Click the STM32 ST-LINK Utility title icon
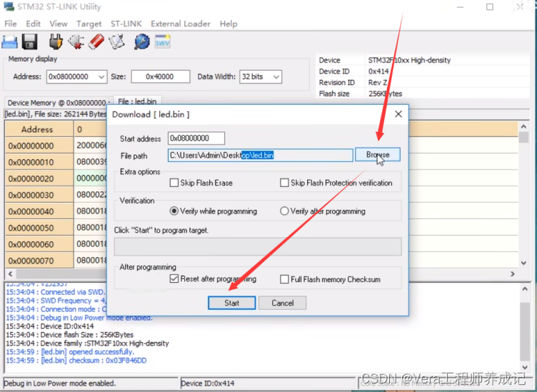The height and width of the screenshot is (392, 537). coord(9,6)
